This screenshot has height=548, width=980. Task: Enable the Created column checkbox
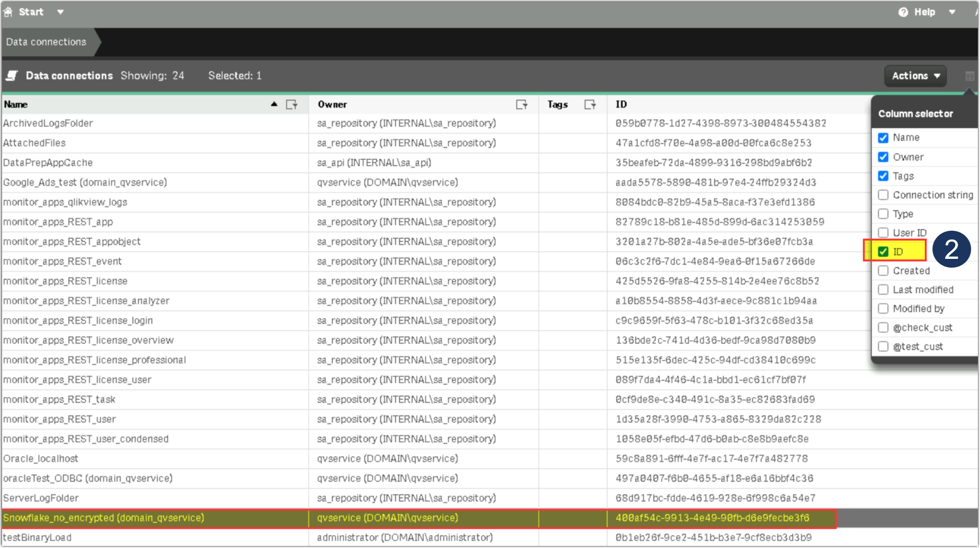pos(883,271)
